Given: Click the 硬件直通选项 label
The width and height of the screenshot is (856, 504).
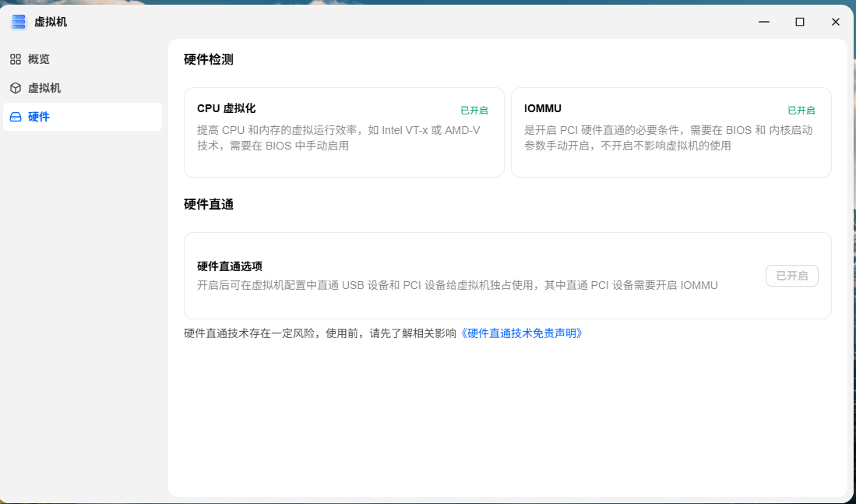Looking at the screenshot, I should click(230, 266).
